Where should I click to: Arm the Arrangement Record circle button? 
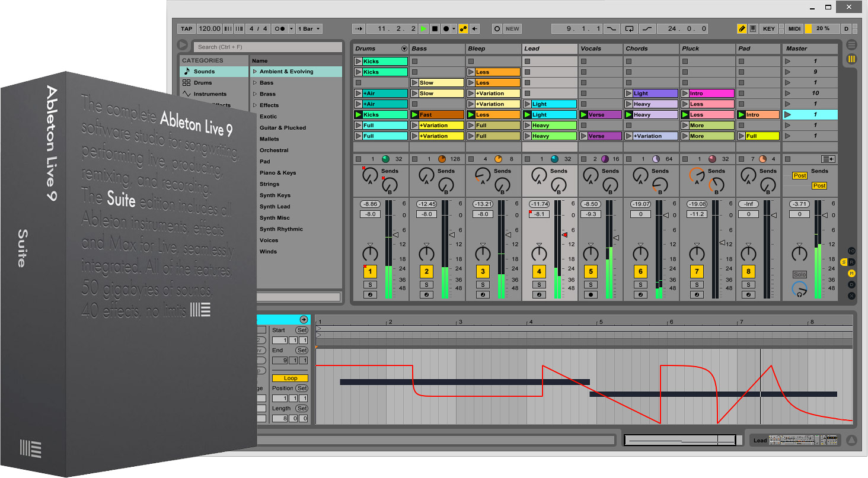pyautogui.click(x=445, y=28)
